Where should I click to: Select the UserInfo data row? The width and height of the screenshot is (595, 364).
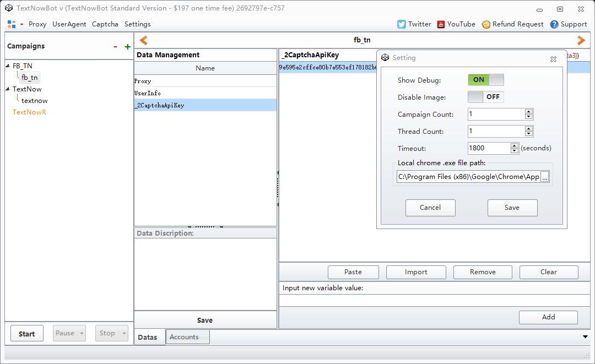[x=205, y=93]
